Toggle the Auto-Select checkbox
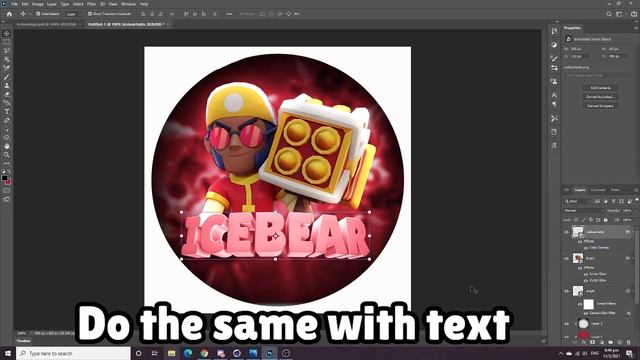Viewport: 640px width, 360px height. [38, 14]
